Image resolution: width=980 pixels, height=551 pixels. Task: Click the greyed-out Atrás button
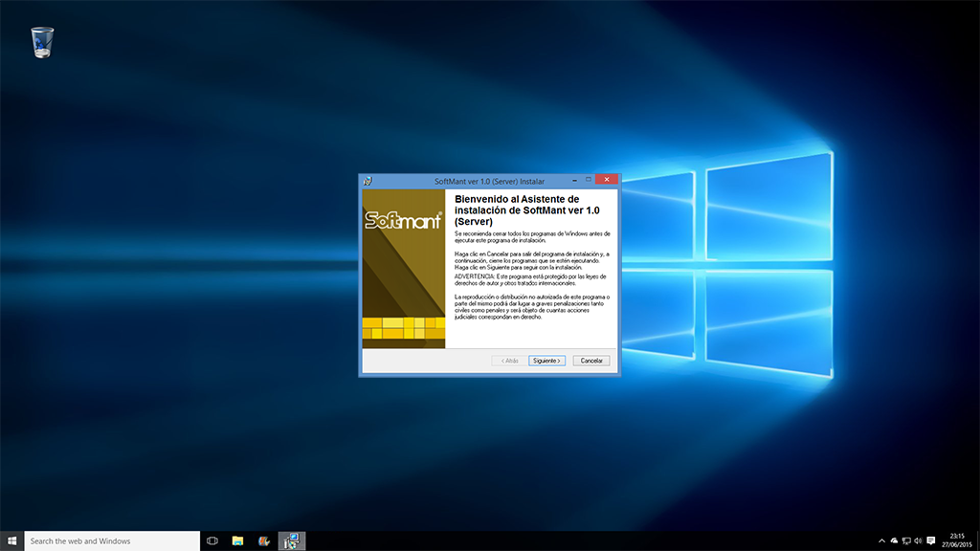click(x=507, y=361)
